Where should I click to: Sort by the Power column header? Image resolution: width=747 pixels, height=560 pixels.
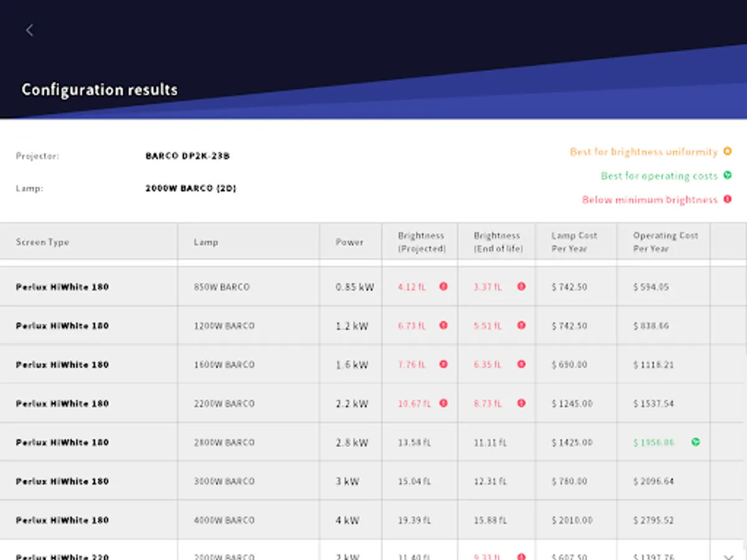(x=349, y=242)
